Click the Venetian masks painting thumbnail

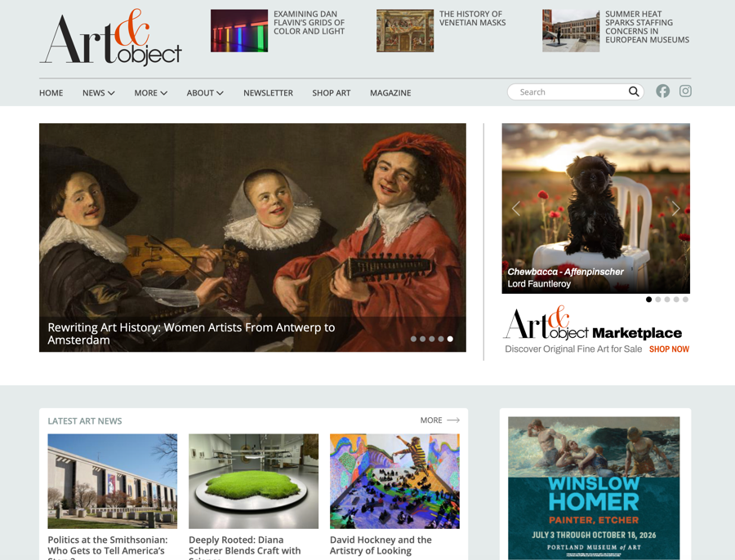[405, 30]
